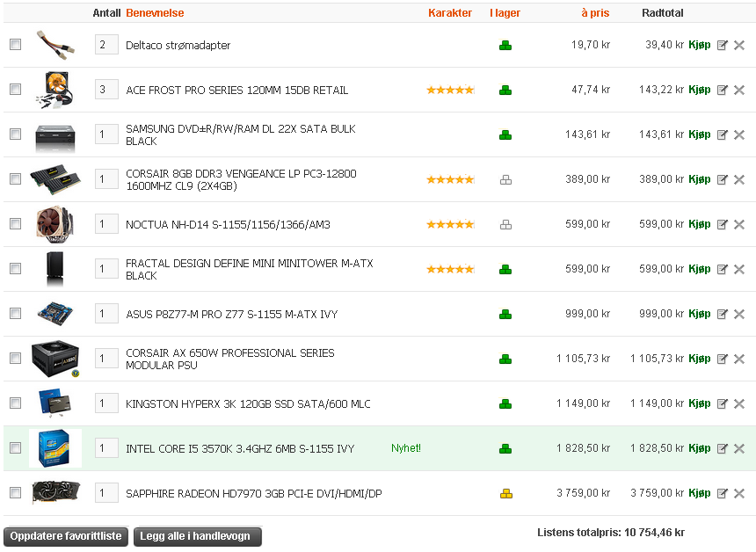
Task: Click Oppdatere favorittliste button
Action: point(66,536)
